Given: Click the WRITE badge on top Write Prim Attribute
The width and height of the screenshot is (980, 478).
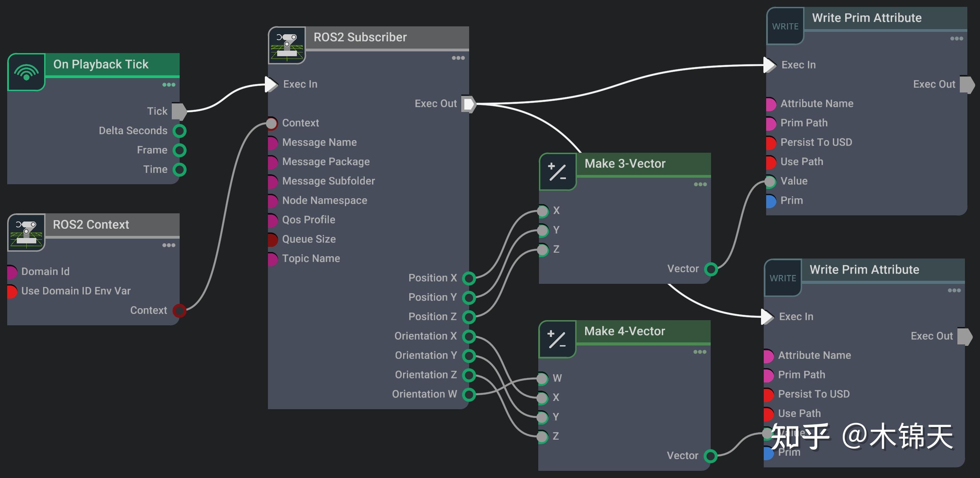Looking at the screenshot, I should point(785,26).
